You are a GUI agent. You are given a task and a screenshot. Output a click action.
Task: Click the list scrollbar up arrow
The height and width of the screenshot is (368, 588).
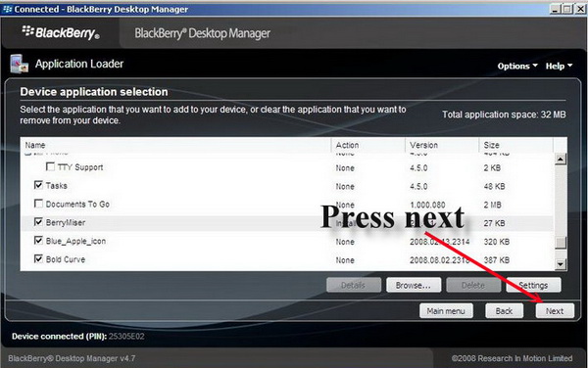click(x=561, y=160)
